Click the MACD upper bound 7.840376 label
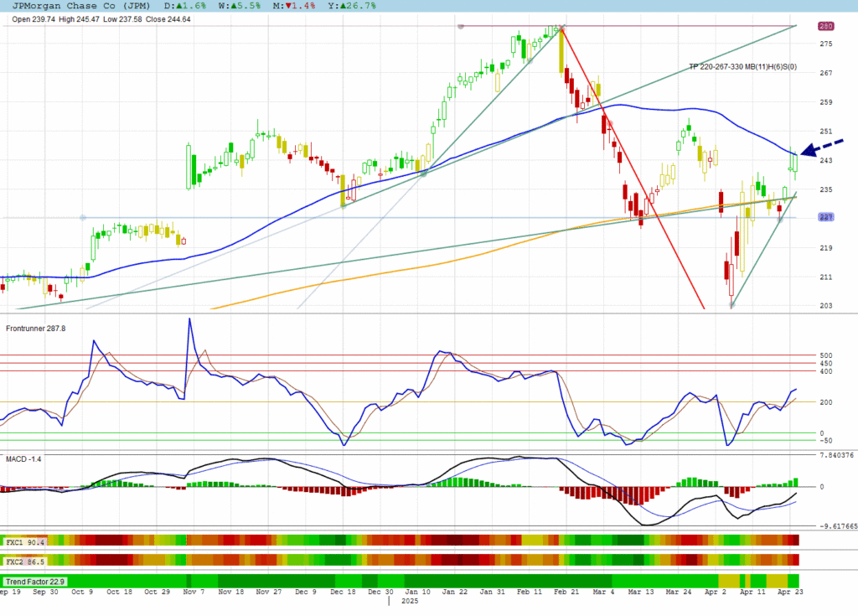 (x=836, y=455)
